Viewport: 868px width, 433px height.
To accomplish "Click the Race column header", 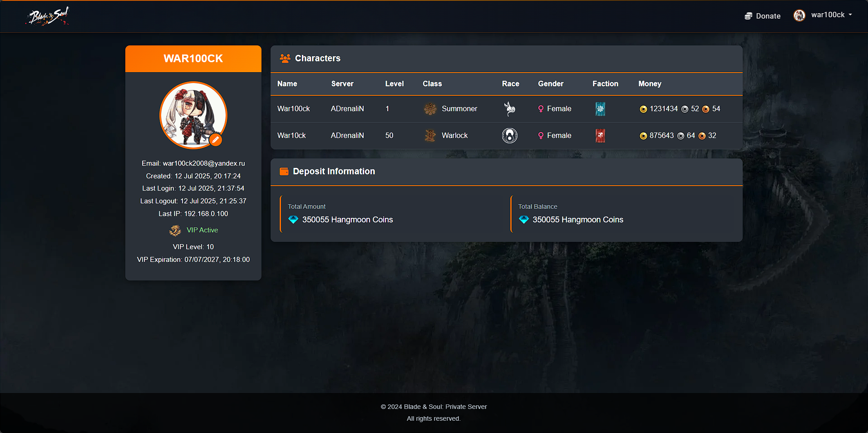I will (511, 84).
